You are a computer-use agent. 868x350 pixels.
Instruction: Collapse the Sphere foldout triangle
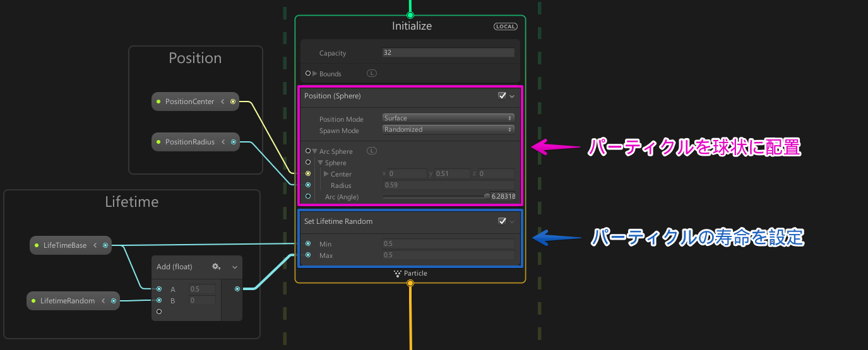(320, 163)
